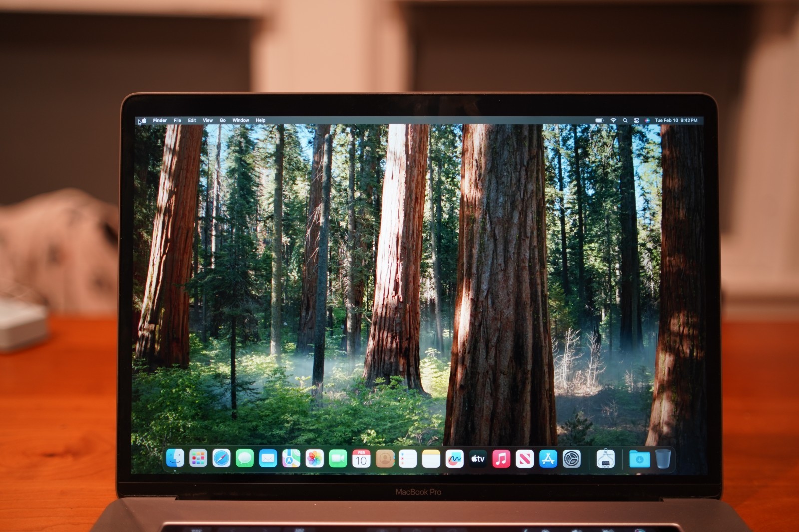Screen dimensions: 799x532
Task: Click the date and time Tue Feb 10 9:42 PM
Action: pyautogui.click(x=676, y=120)
